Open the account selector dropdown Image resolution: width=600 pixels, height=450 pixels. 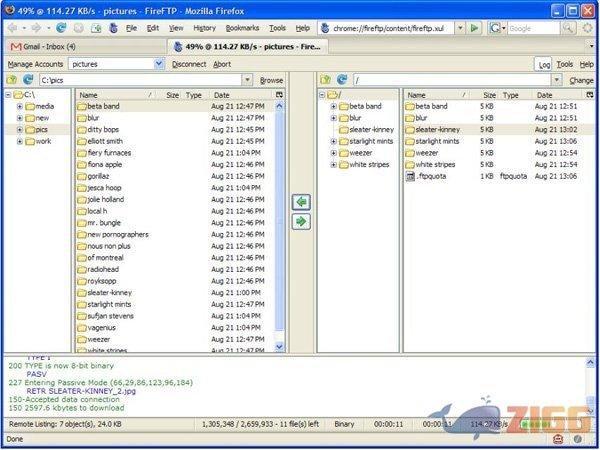point(159,64)
